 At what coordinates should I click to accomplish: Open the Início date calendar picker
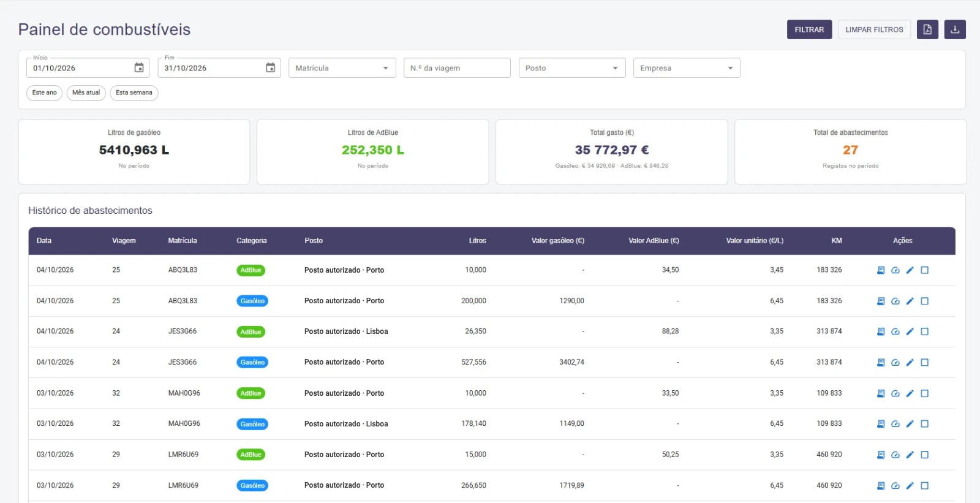[x=139, y=68]
